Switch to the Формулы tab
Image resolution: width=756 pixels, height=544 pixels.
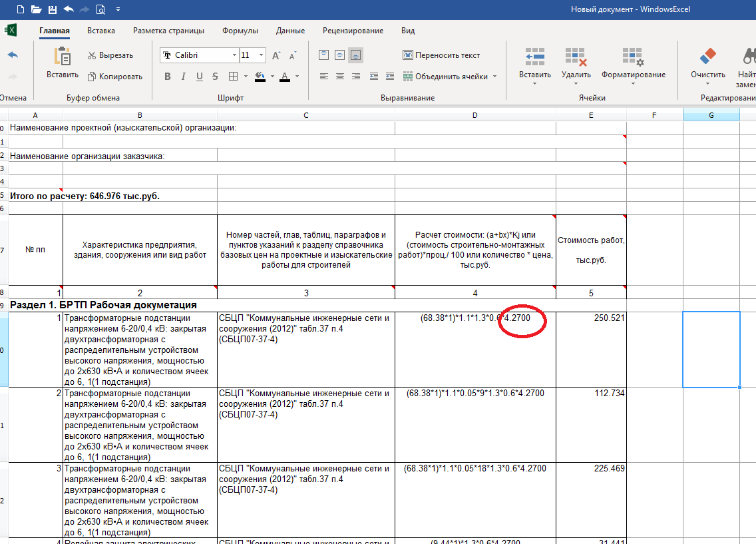[240, 31]
